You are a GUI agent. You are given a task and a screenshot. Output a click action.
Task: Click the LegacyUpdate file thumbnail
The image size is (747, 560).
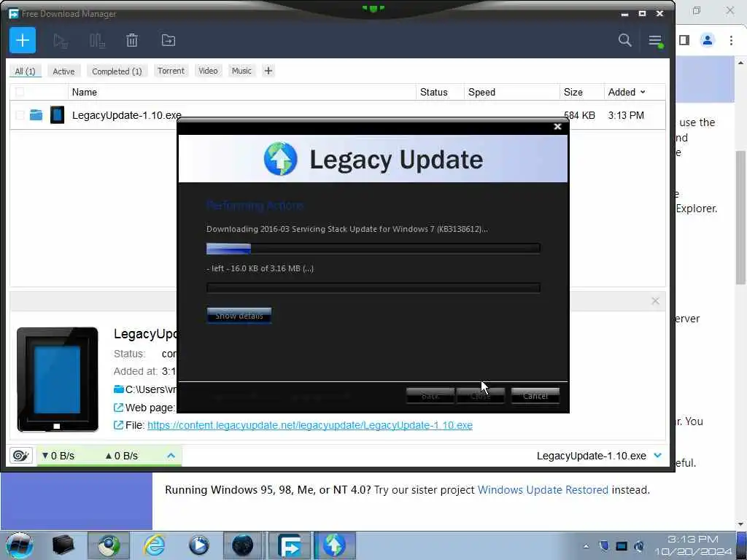pyautogui.click(x=57, y=379)
